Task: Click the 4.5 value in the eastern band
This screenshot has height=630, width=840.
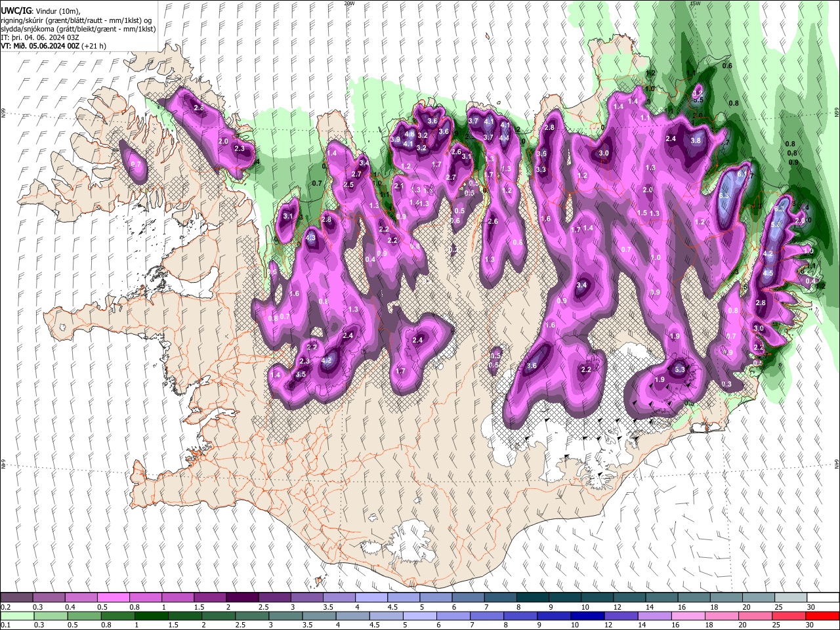Action: (768, 274)
